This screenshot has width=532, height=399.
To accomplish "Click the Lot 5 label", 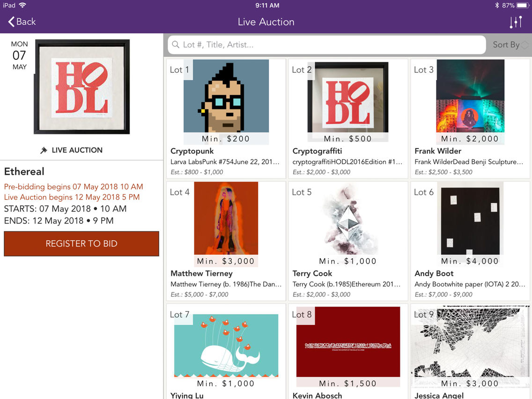I will 302,192.
